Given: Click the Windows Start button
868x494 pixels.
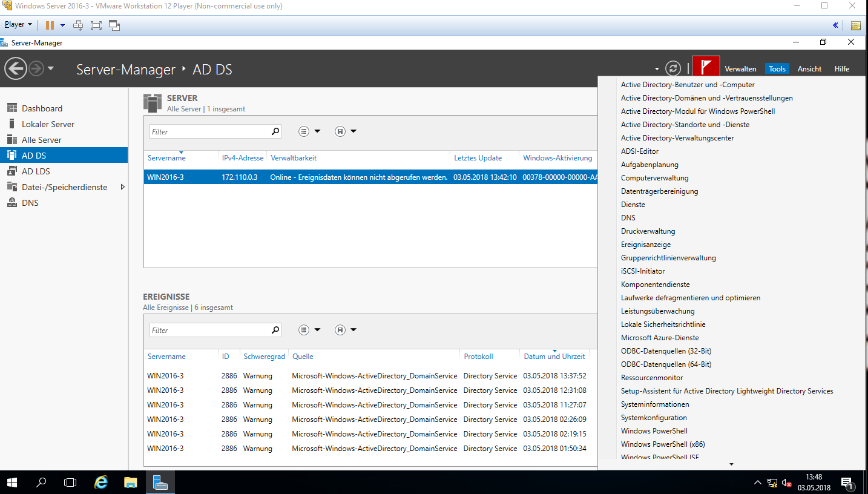Looking at the screenshot, I should coord(12,482).
